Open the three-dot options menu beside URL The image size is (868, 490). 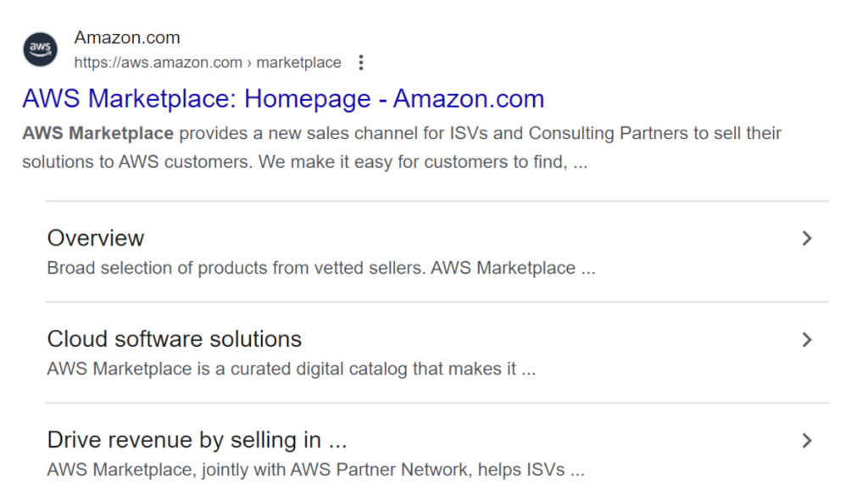pos(361,63)
